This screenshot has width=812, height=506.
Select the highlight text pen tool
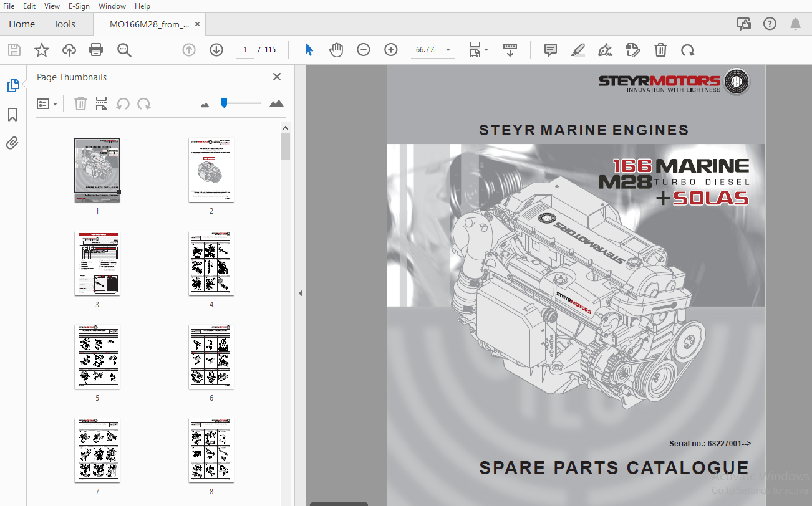578,50
